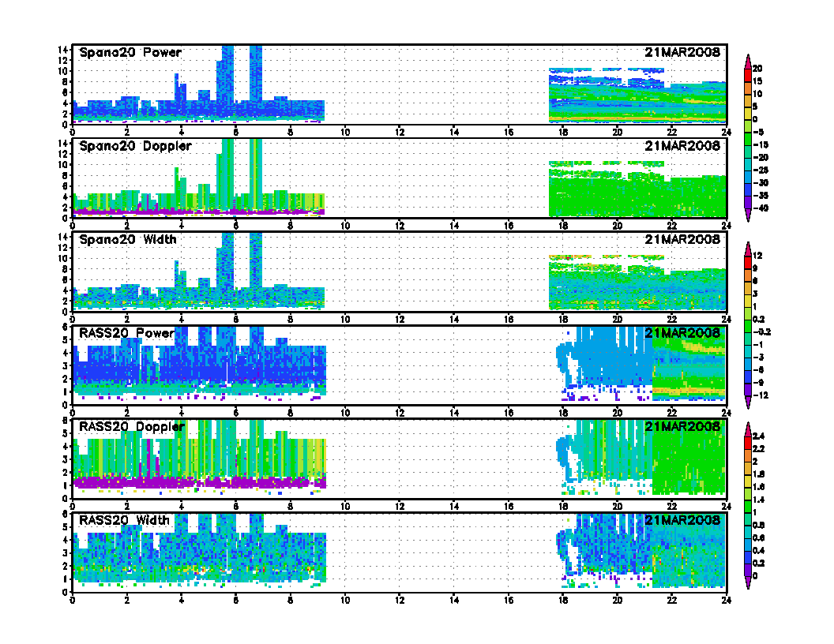Click x-axis label 12 under RASS20 Width panel
The height and width of the screenshot is (644, 834).
click(400, 601)
